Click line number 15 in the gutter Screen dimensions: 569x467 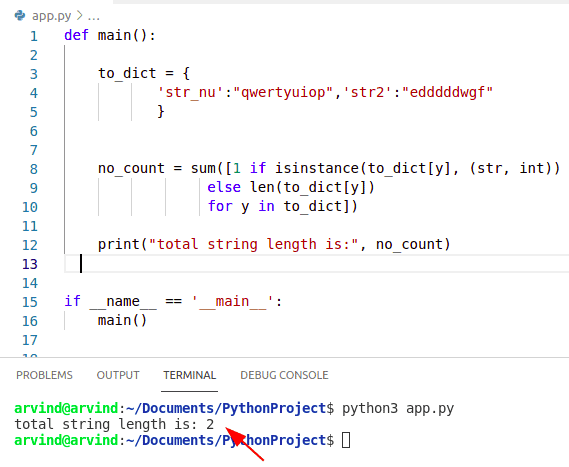(30, 302)
